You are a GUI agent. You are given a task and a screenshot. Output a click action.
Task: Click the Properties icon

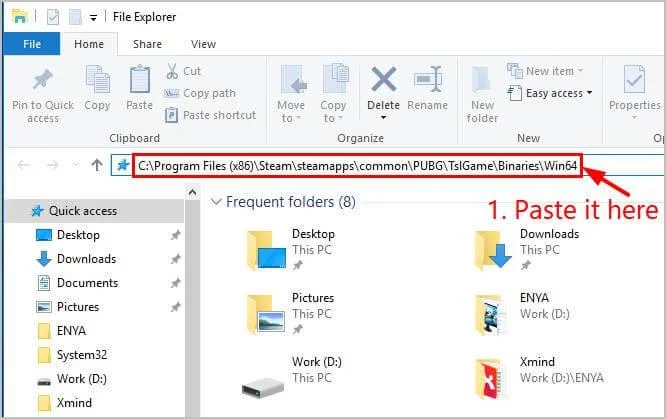click(634, 79)
